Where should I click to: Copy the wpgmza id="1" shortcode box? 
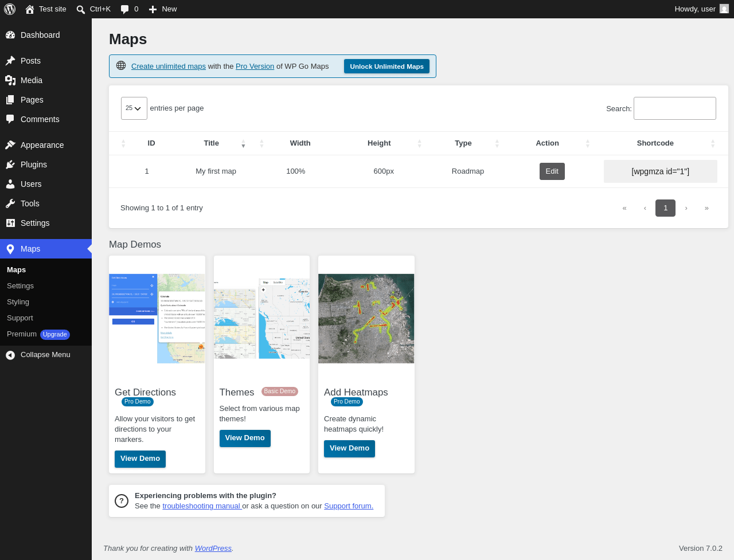661,171
